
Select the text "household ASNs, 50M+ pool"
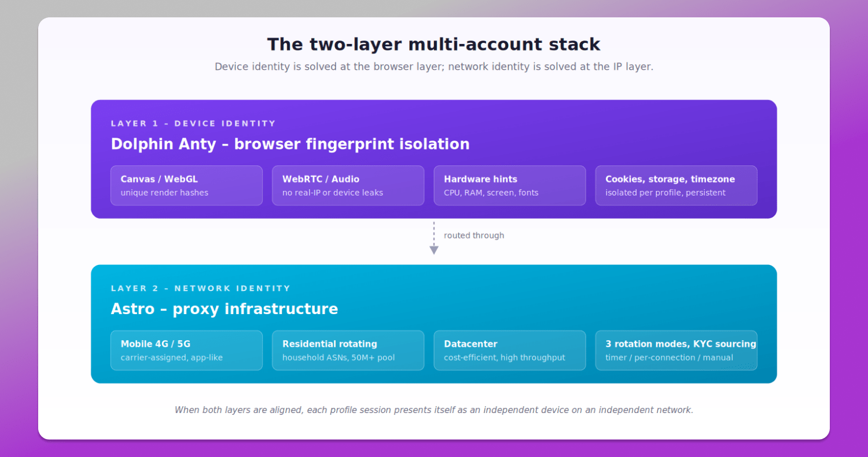339,358
